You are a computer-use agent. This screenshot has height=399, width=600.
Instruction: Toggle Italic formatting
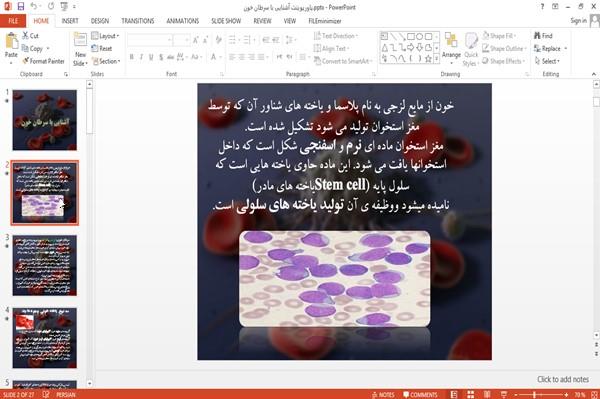141,57
